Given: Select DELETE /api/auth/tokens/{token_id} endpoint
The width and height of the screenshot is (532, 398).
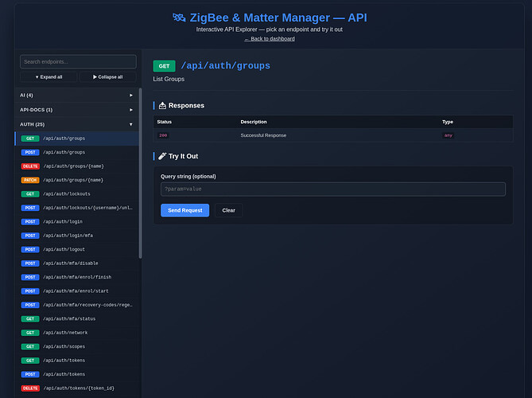Looking at the screenshot, I should click(76, 388).
